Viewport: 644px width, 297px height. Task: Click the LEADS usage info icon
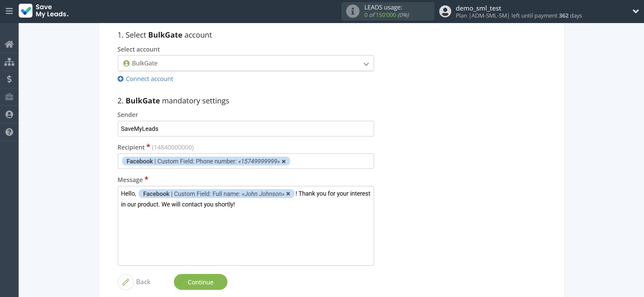point(353,11)
